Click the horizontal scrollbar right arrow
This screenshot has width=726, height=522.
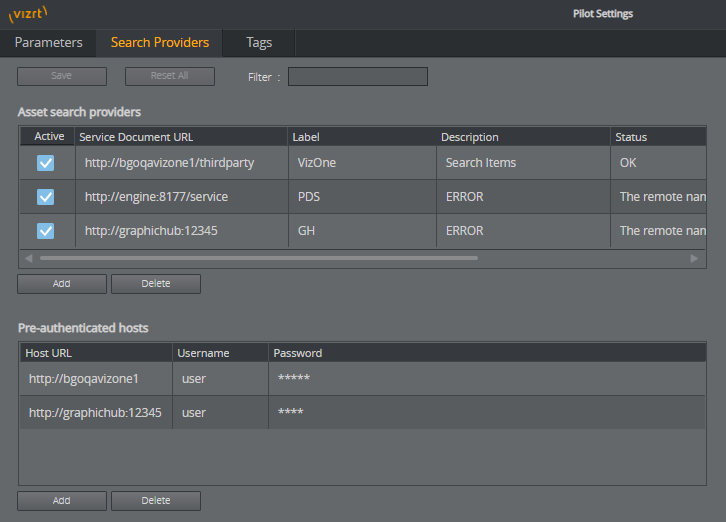click(x=695, y=258)
